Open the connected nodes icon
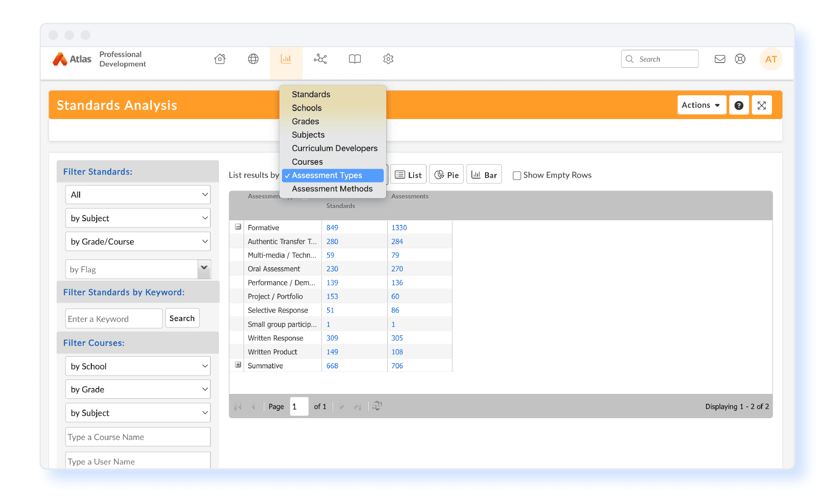Screen dimensions: 835x504 [x=320, y=59]
